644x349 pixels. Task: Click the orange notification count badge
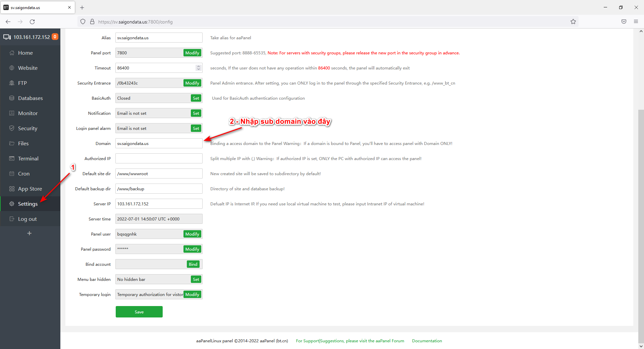tap(55, 37)
